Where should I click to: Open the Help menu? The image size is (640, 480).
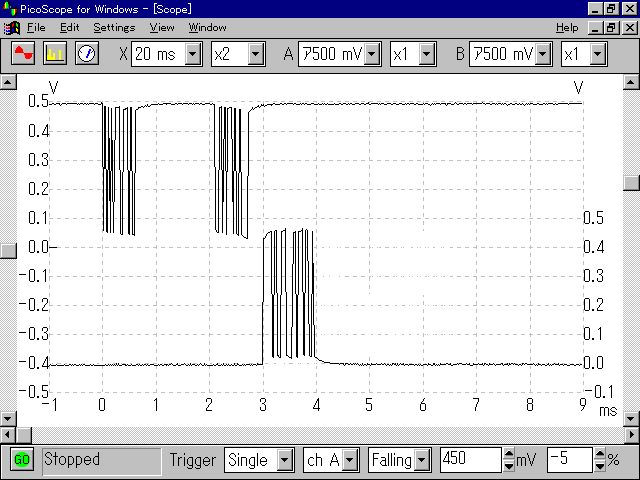[x=567, y=28]
